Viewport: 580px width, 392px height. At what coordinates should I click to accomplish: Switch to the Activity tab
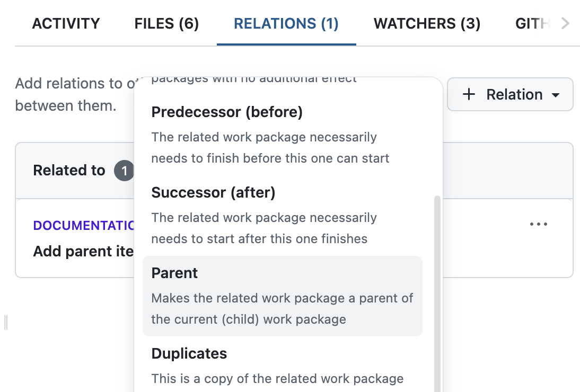pyautogui.click(x=66, y=23)
